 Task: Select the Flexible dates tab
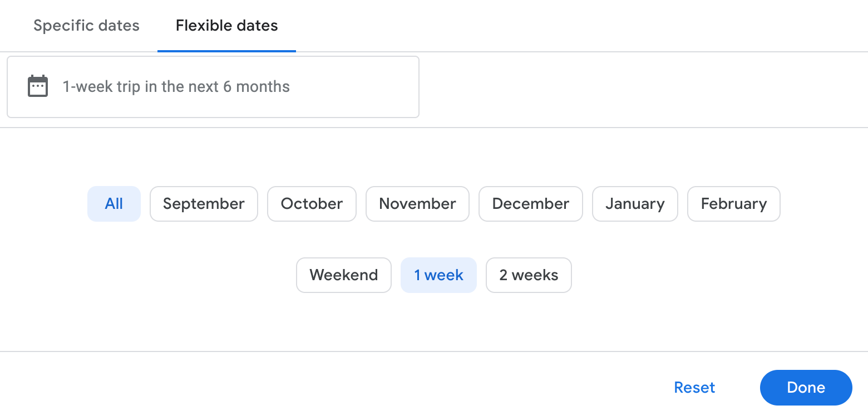[x=226, y=26]
